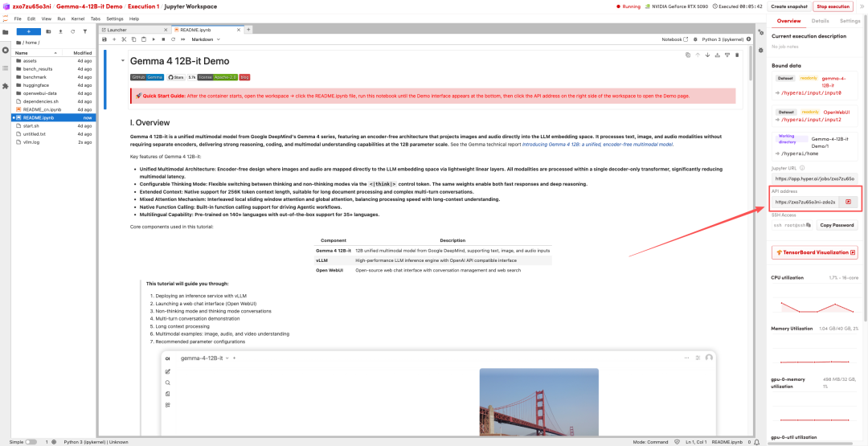Viewport: 868px width, 446px height.
Task: Open the Markdown cell type dropdown
Action: coord(206,39)
